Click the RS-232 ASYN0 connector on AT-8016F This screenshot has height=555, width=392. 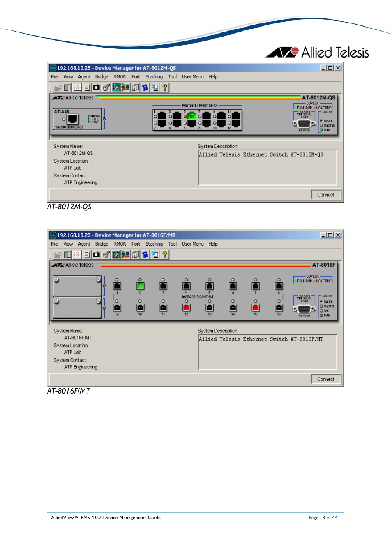click(x=304, y=309)
